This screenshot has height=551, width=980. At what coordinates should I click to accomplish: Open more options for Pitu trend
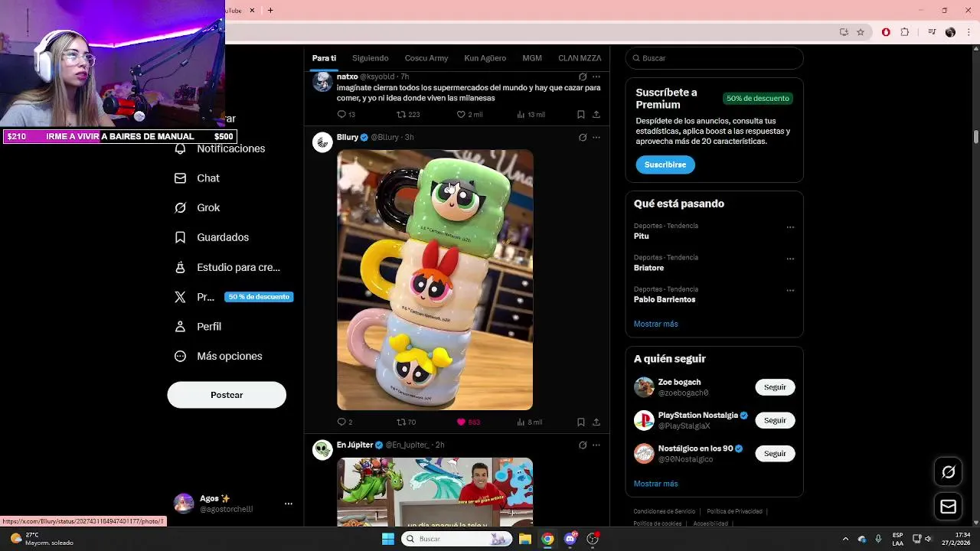790,227
